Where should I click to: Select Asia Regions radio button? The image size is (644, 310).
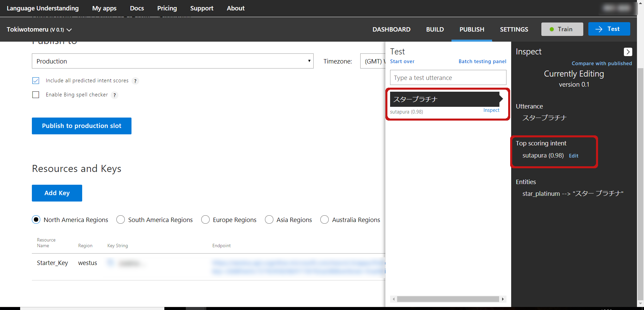click(x=269, y=220)
